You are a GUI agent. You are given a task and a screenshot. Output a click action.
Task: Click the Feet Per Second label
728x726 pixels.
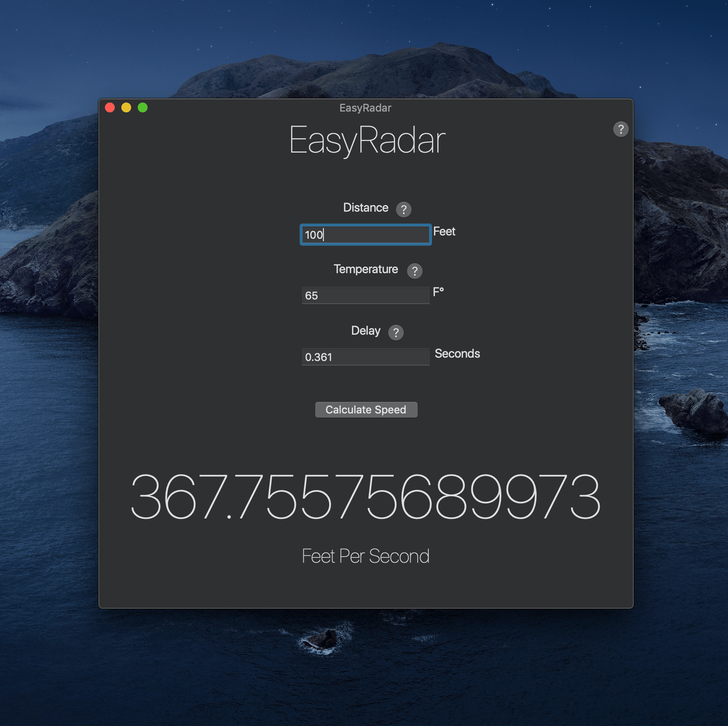[365, 556]
